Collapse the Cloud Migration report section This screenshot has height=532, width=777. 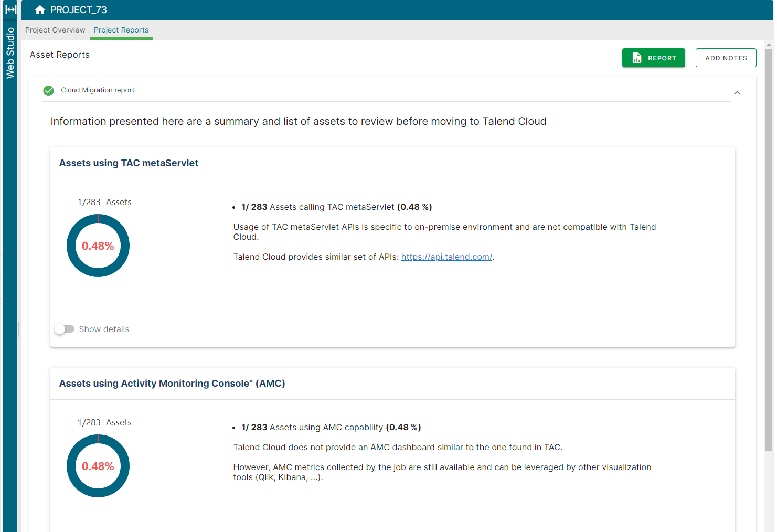[x=737, y=92]
